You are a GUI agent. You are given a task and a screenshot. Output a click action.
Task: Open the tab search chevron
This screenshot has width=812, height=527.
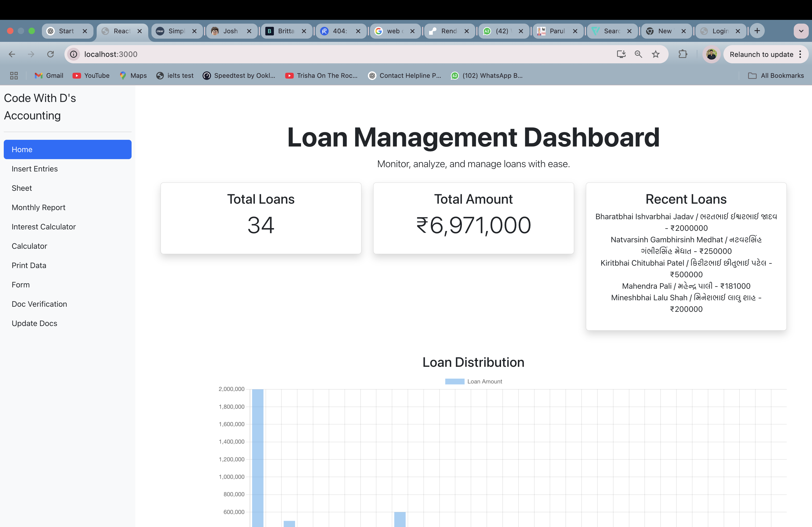pos(801,31)
